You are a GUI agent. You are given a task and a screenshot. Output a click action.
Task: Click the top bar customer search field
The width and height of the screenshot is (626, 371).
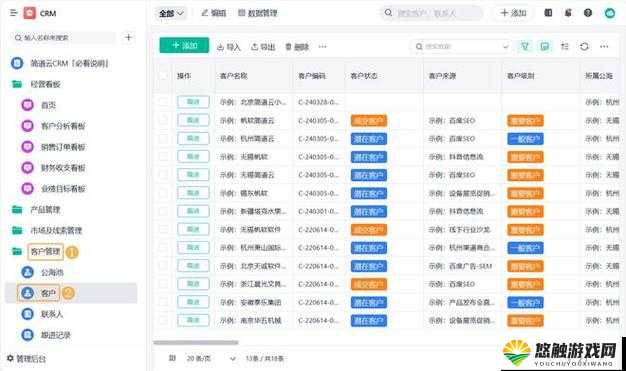point(431,13)
